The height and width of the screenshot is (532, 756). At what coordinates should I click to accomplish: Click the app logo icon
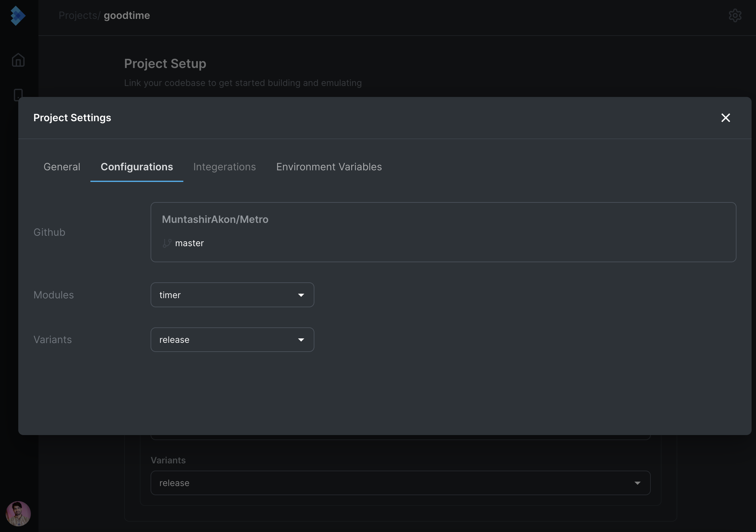pyautogui.click(x=18, y=15)
